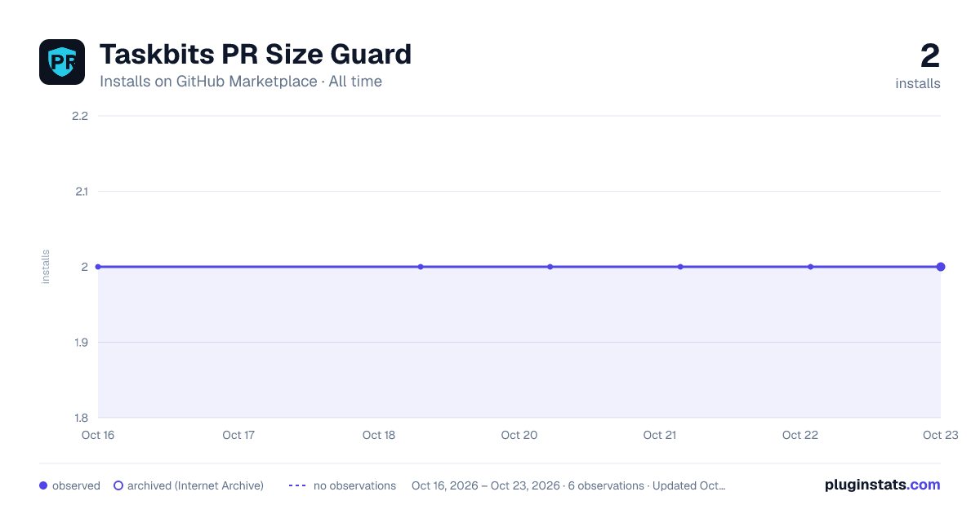980x514 pixels.
Task: Click the x-axis label Oct 21
Action: (x=660, y=435)
